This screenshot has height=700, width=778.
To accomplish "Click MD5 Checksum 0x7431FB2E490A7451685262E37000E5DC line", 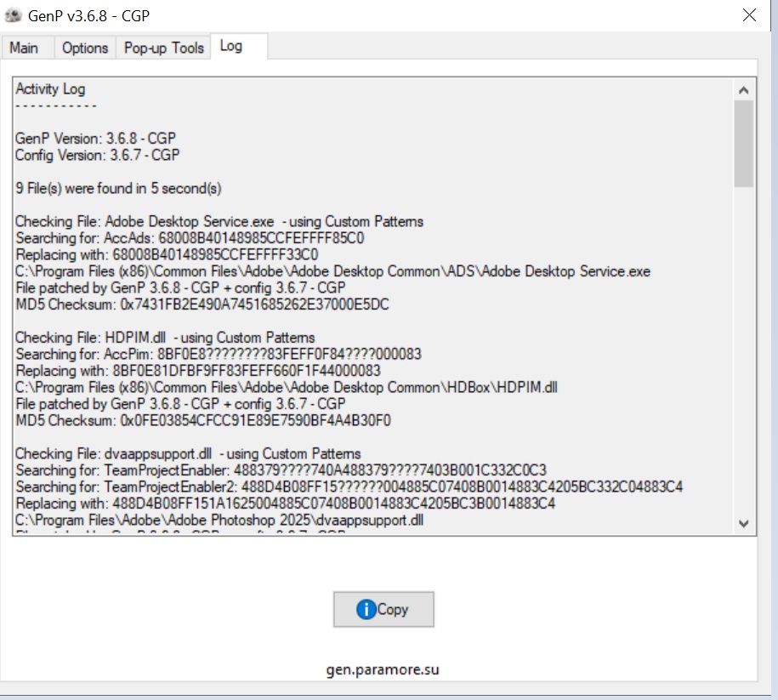I will click(x=202, y=304).
